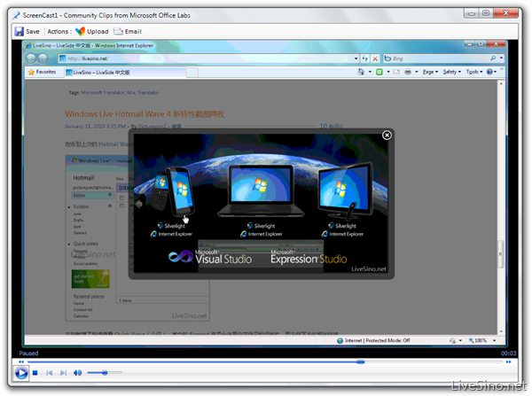Open a new blank IE tab
Screen dimensions: 532x396
[x=192, y=73]
